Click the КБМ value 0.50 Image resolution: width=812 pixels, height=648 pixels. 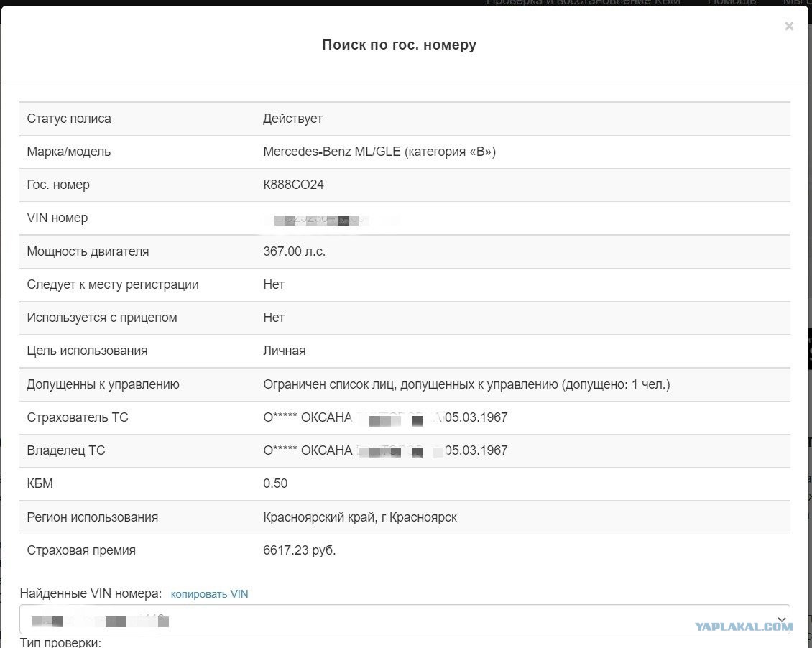pyautogui.click(x=275, y=483)
